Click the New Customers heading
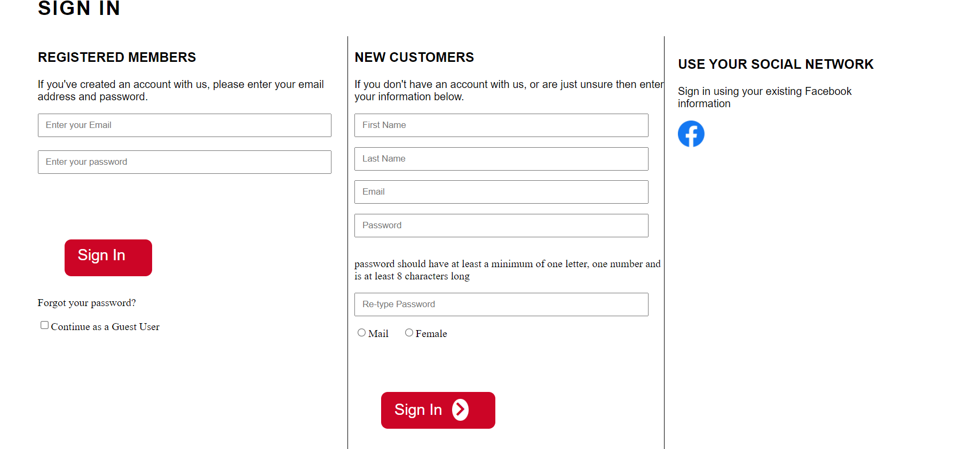 414,57
